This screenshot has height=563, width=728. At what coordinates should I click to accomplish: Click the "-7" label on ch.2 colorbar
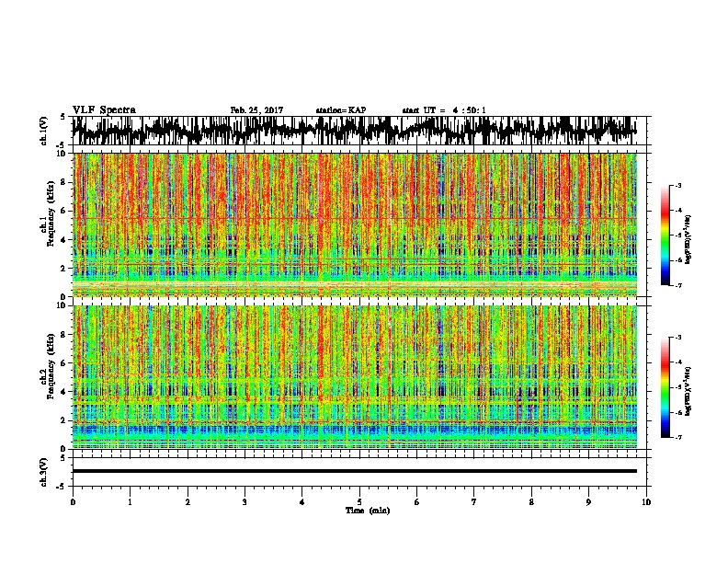click(x=678, y=438)
